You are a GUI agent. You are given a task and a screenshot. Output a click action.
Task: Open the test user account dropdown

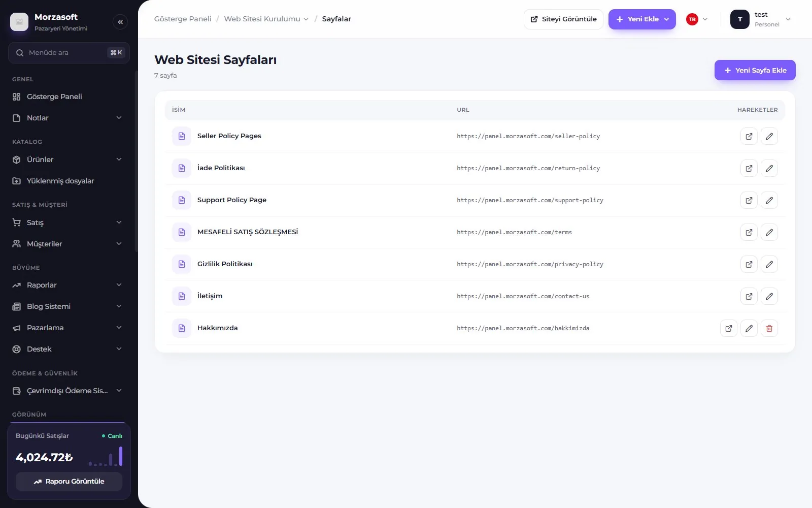coord(761,19)
